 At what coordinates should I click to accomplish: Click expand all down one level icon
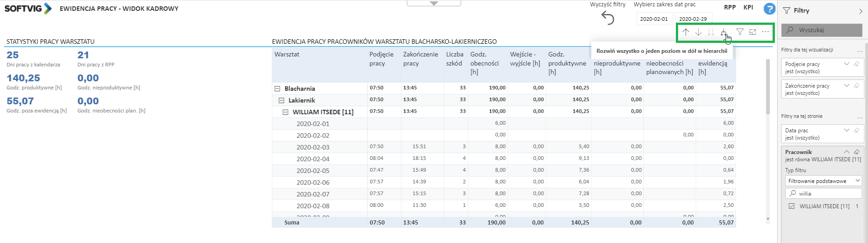point(723,32)
